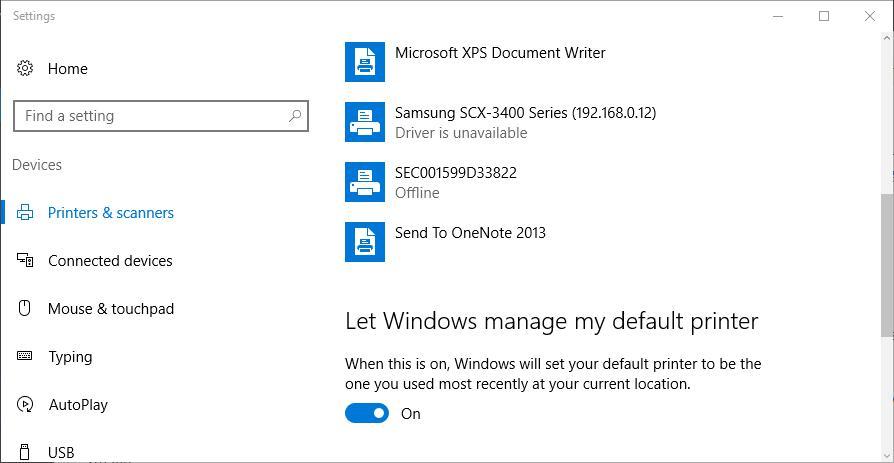Go to Mouse & touchpad settings
The width and height of the screenshot is (894, 463).
[111, 308]
